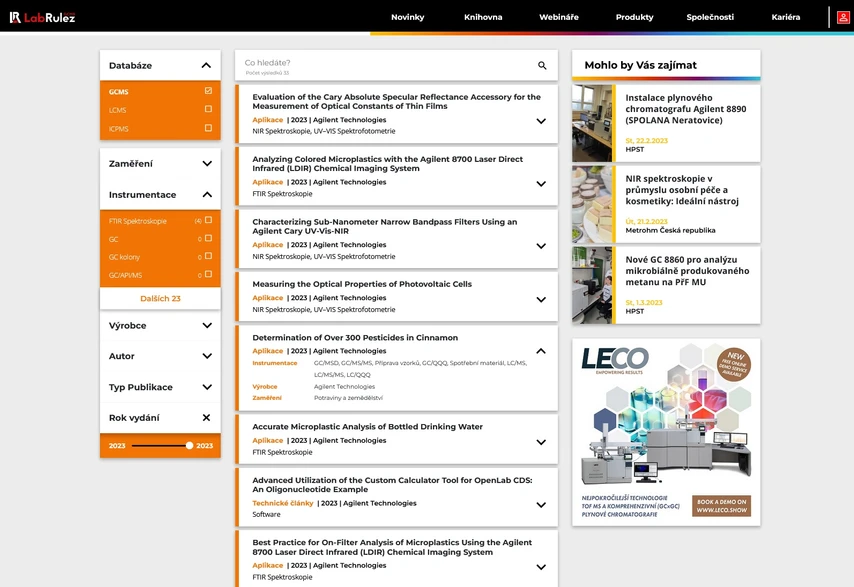The image size is (854, 587).
Task: Open Accurate Microplastic Analysis article
Action: (368, 426)
